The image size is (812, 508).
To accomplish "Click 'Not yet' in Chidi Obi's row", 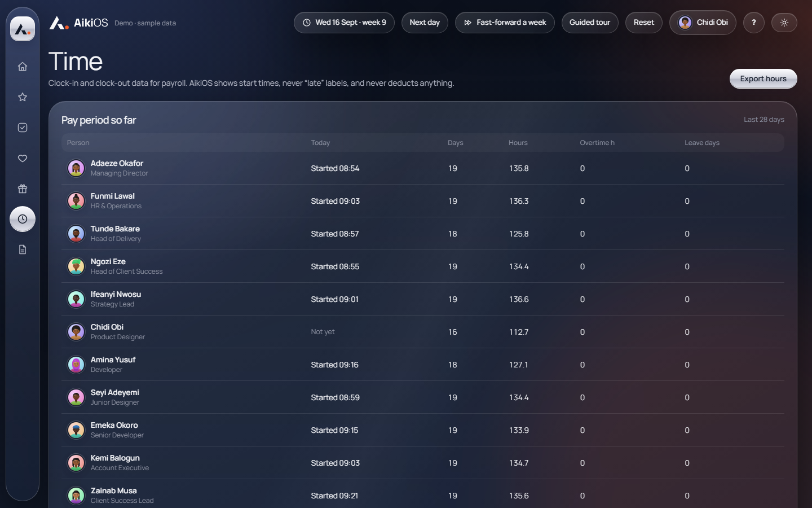I will click(x=323, y=332).
